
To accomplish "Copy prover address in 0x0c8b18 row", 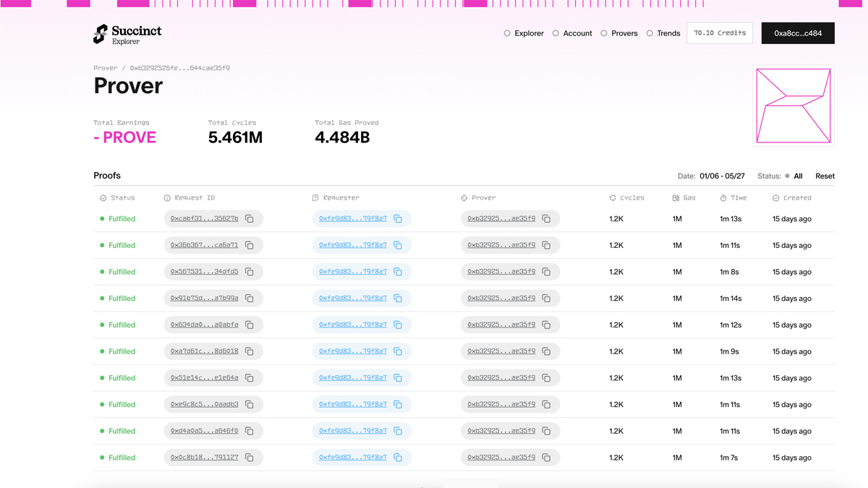I will (x=546, y=458).
